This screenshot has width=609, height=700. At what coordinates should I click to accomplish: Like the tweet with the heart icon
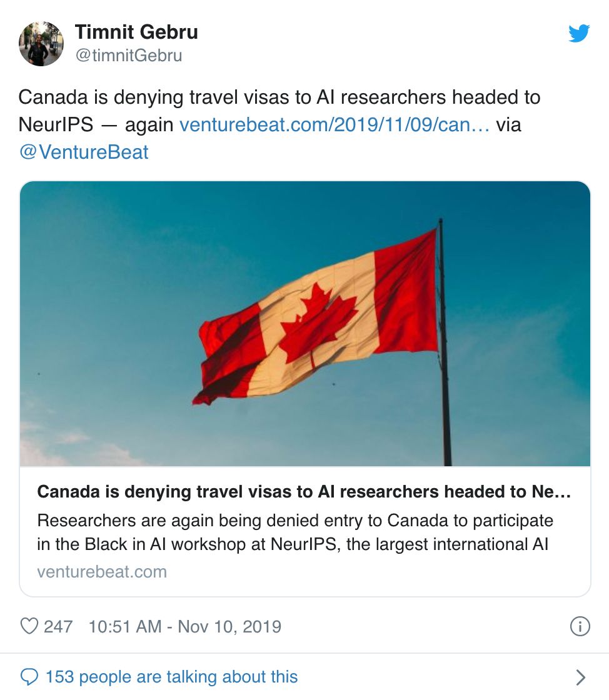pyautogui.click(x=29, y=626)
